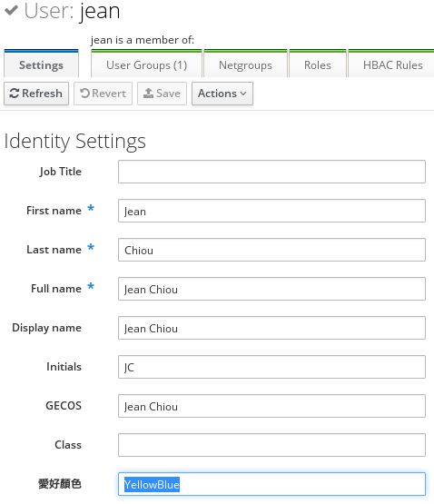Expand the Actions dropdown chevron
The image size is (434, 504).
click(243, 94)
